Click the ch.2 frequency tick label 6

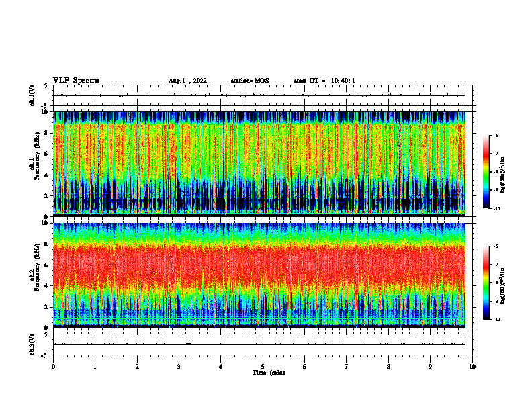coord(47,265)
